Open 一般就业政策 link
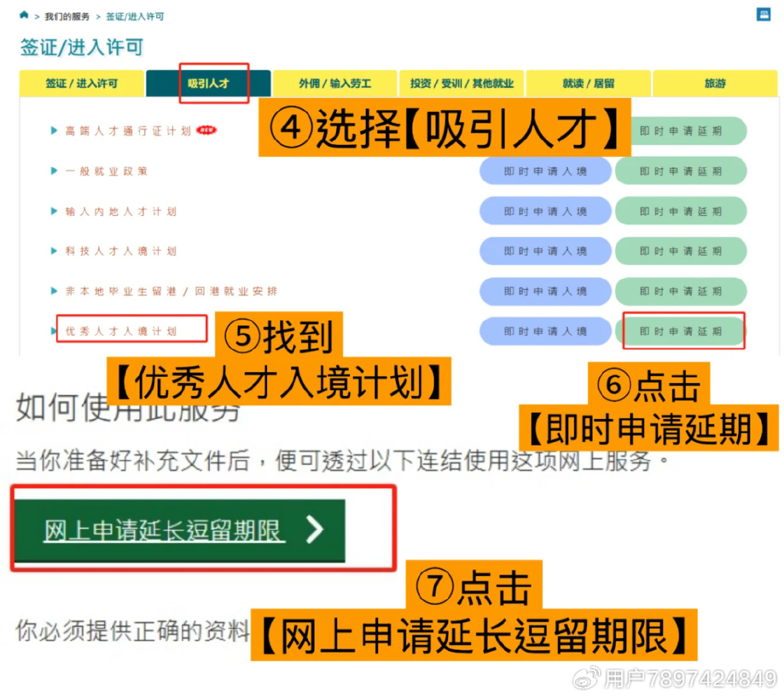 (x=106, y=171)
